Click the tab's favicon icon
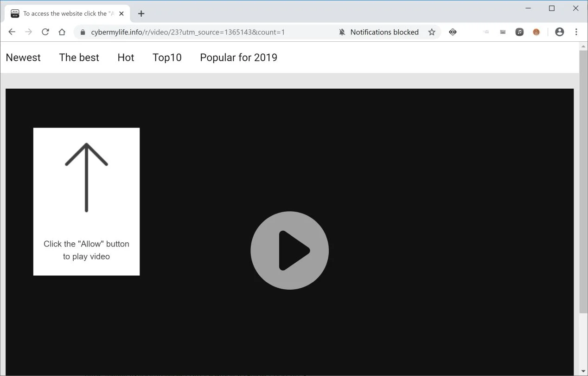Image resolution: width=588 pixels, height=376 pixels. click(15, 13)
